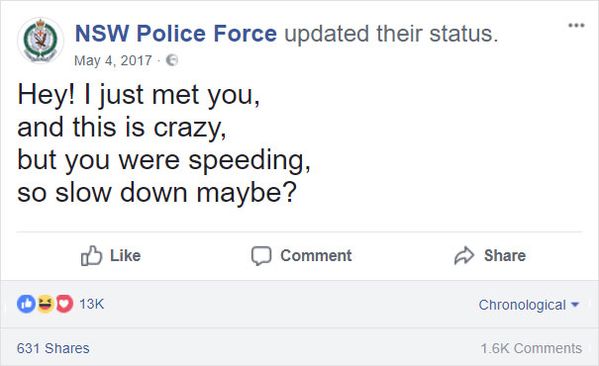The width and height of the screenshot is (599, 366).
Task: Click the red Love heart reaction
Action: pos(65,304)
